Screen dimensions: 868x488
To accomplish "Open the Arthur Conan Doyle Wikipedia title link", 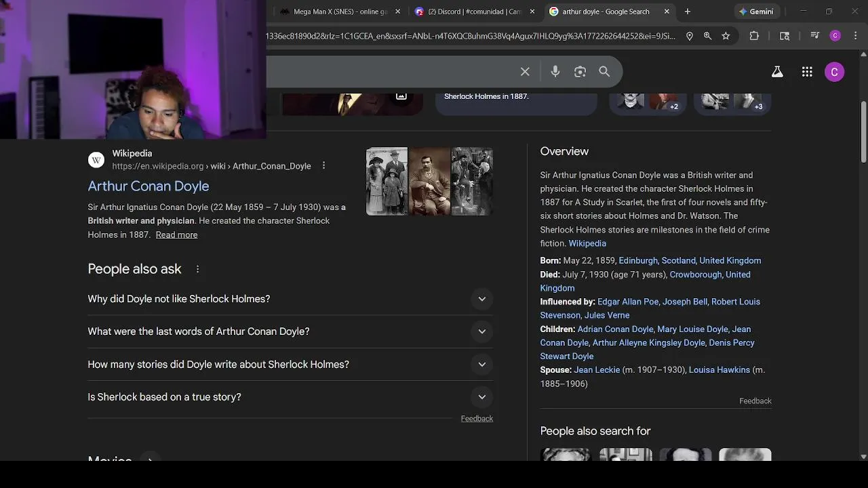I will tap(149, 186).
